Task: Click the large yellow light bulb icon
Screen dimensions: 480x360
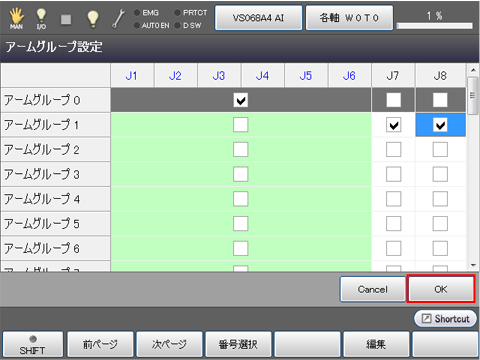Action: click(92, 18)
